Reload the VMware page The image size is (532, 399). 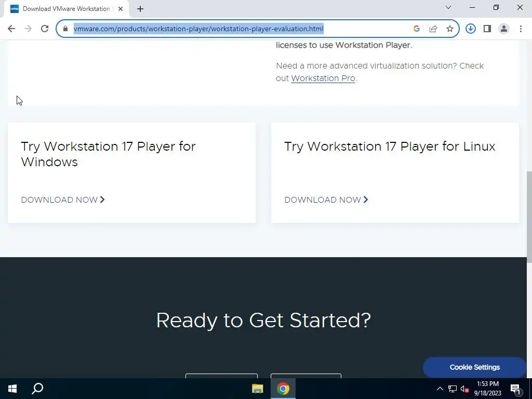[45, 29]
